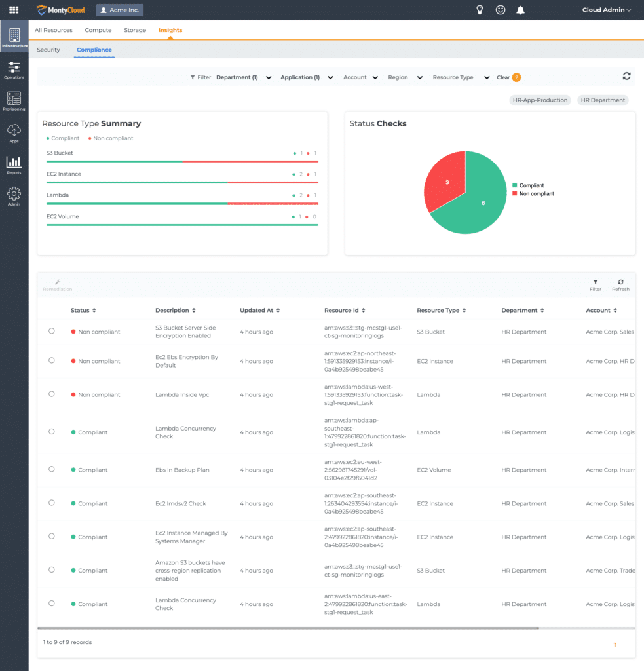Open the notifications bell icon
644x671 pixels.
coord(520,10)
